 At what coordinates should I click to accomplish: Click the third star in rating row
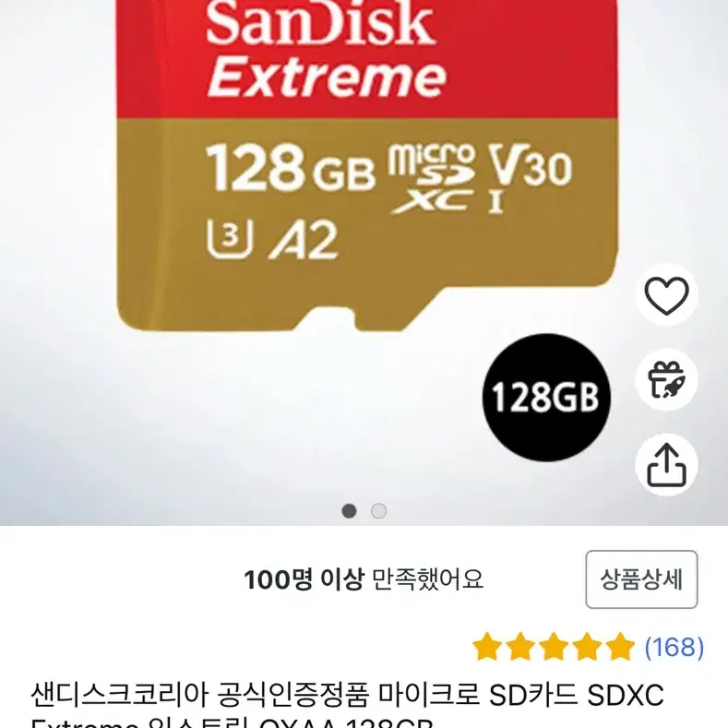point(554,646)
